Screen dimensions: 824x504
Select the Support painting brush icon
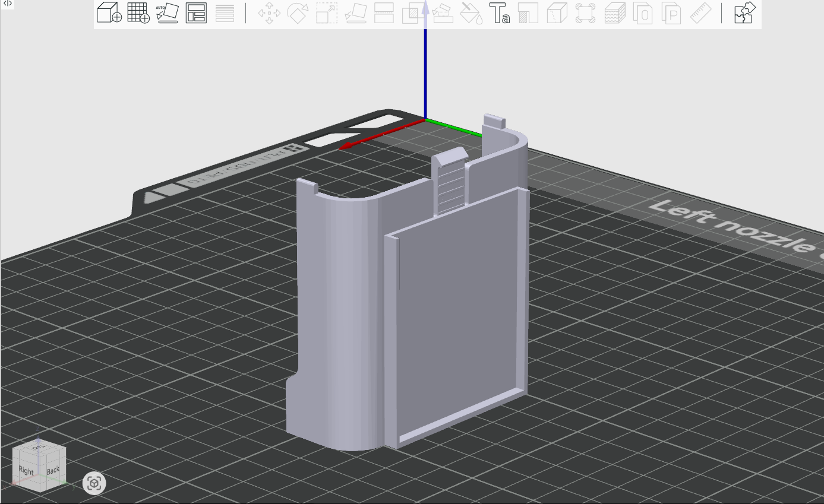(x=443, y=13)
